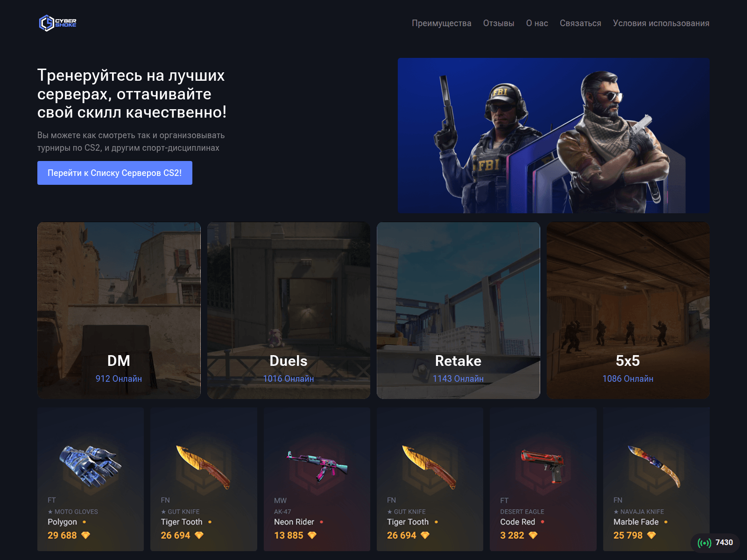Click the online counter broadcast icon

click(x=704, y=543)
